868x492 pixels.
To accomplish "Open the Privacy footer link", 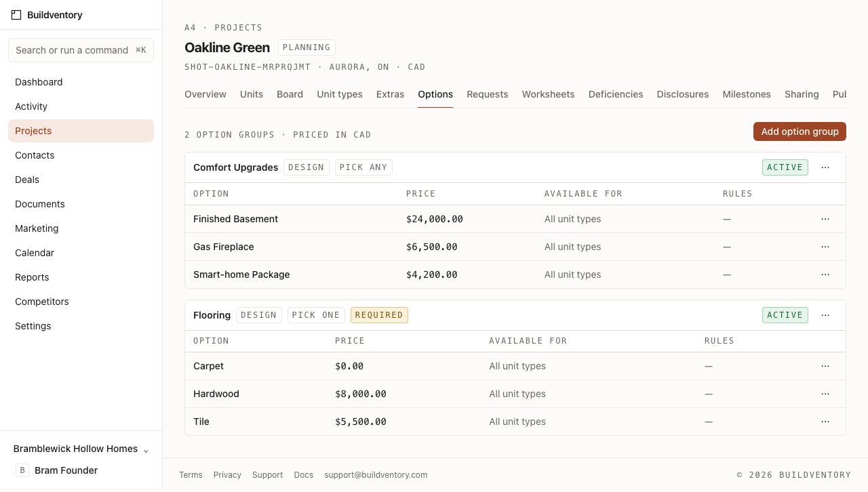I will coord(227,475).
